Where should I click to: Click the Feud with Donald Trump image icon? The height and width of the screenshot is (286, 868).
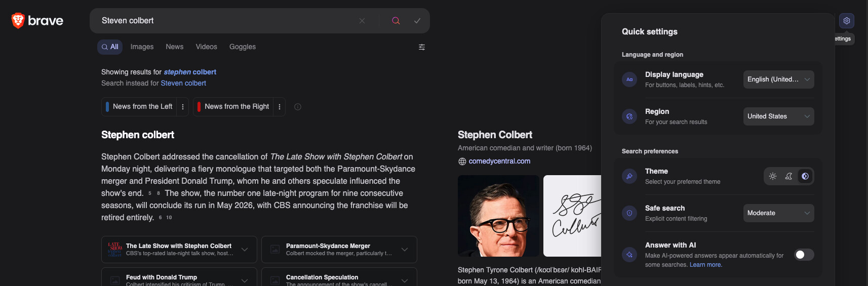point(115,280)
